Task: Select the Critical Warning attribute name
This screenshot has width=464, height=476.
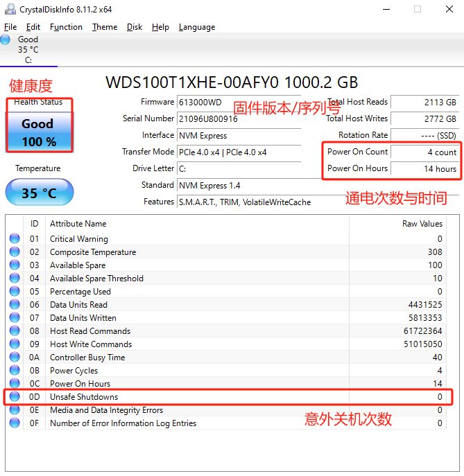Action: [79, 239]
